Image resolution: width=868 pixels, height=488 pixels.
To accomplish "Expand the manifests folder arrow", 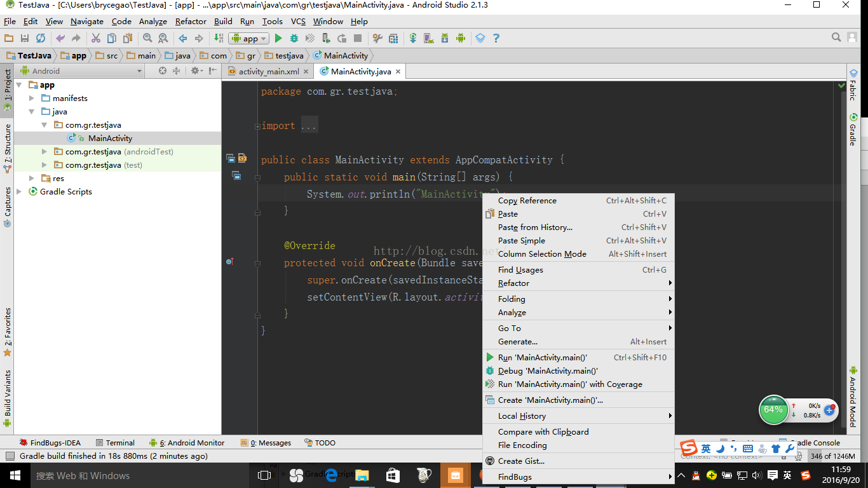I will pyautogui.click(x=32, y=98).
